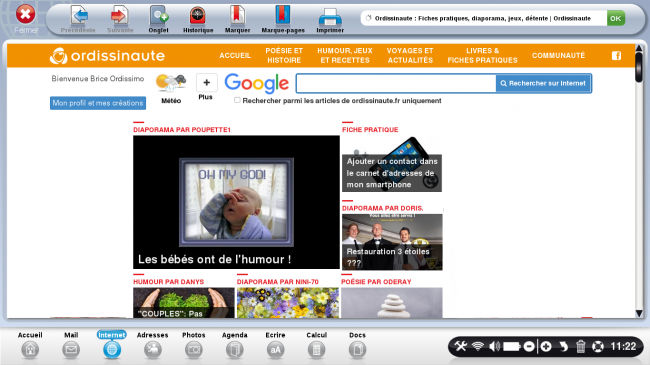Screen dimensions: 650x365
Task: Open the Docs documents icon
Action: [357, 350]
